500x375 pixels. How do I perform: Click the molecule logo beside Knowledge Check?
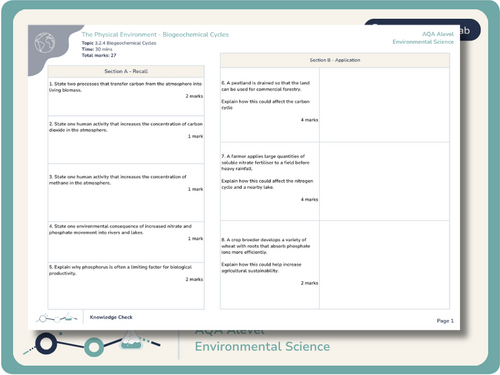(57, 318)
